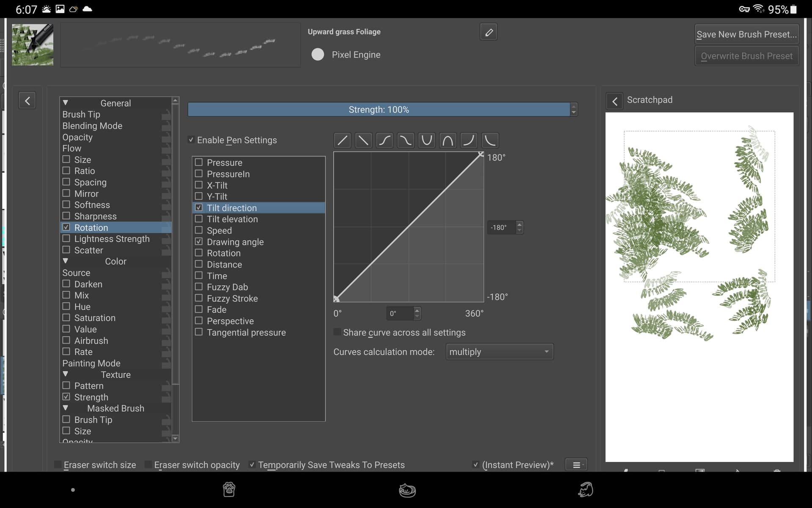Toggle Share curve across all settings
Image resolution: width=812 pixels, height=508 pixels.
[337, 332]
